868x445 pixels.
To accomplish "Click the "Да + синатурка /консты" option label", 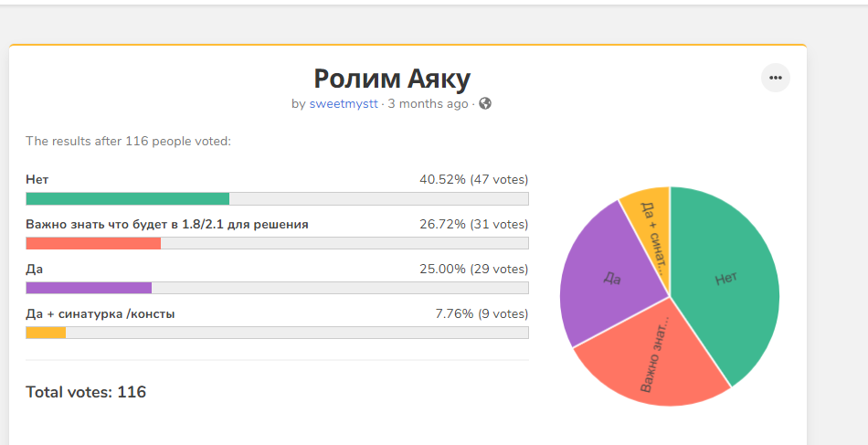I will (101, 313).
